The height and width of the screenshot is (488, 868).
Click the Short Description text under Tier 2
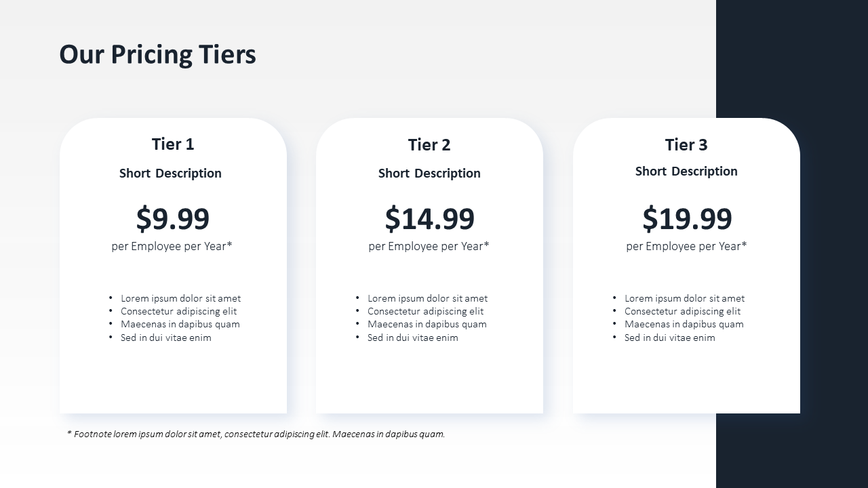coord(429,173)
